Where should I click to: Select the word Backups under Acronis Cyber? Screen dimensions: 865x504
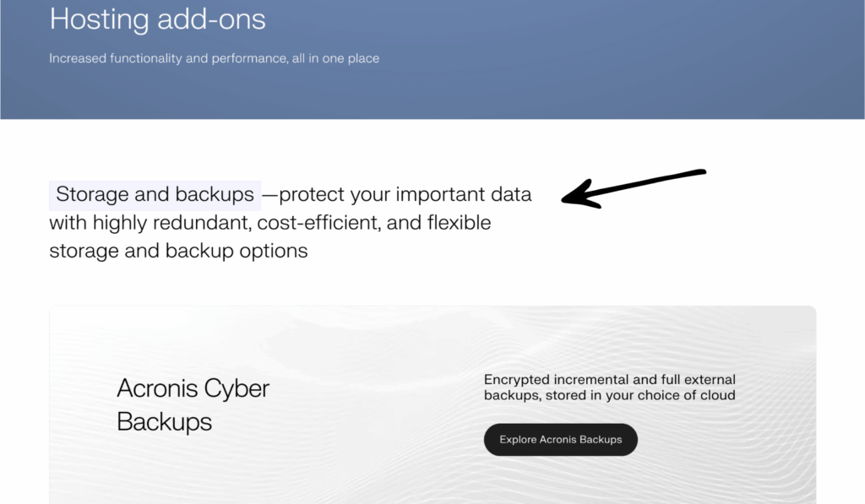pos(163,422)
